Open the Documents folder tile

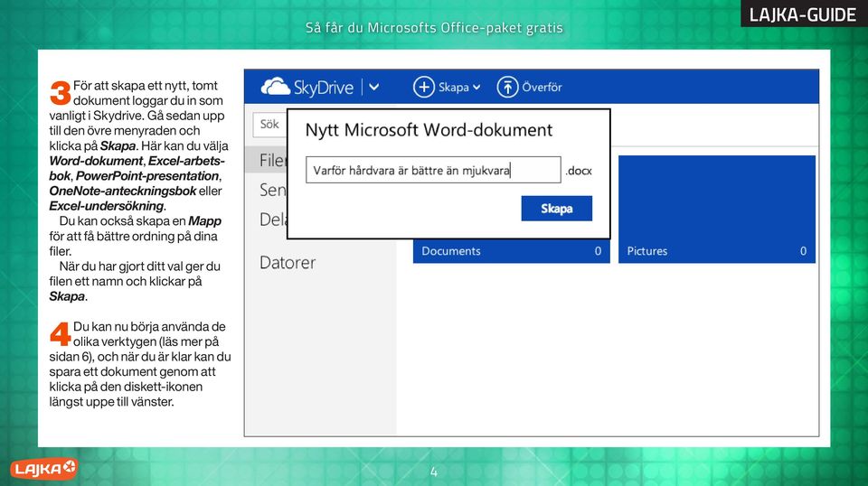click(x=511, y=250)
